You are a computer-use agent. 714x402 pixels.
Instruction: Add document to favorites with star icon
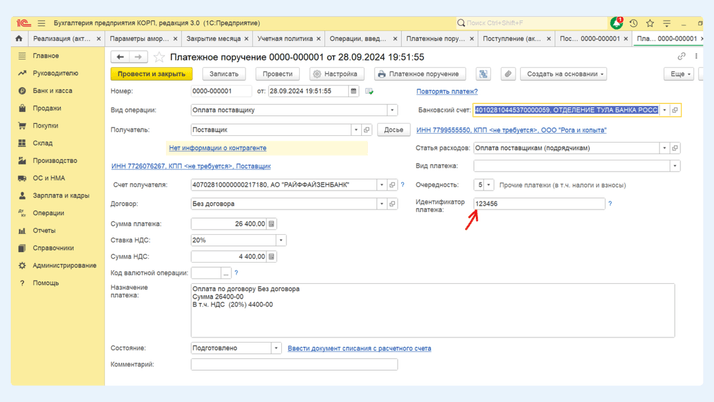pos(159,57)
